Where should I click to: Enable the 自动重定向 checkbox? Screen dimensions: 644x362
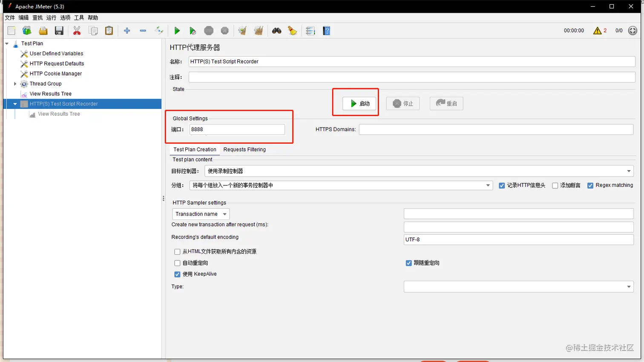coord(177,263)
